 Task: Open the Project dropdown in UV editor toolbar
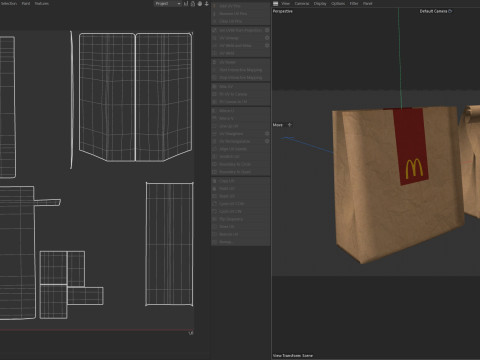coord(168,4)
